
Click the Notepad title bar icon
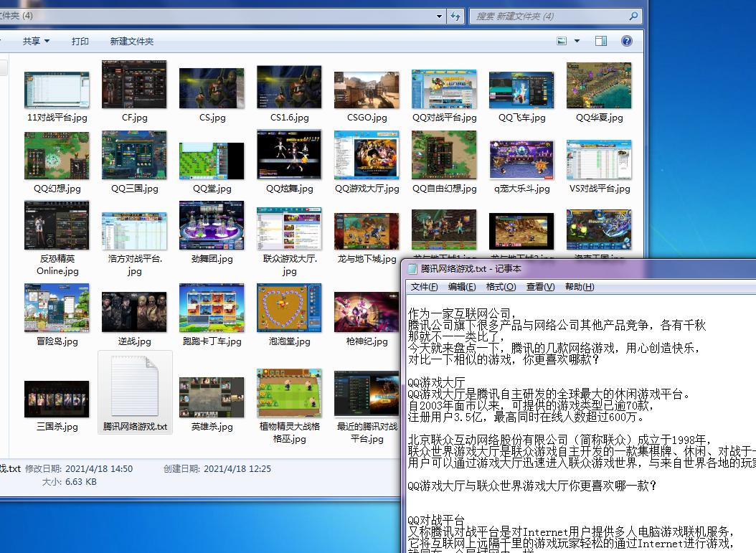(412, 269)
